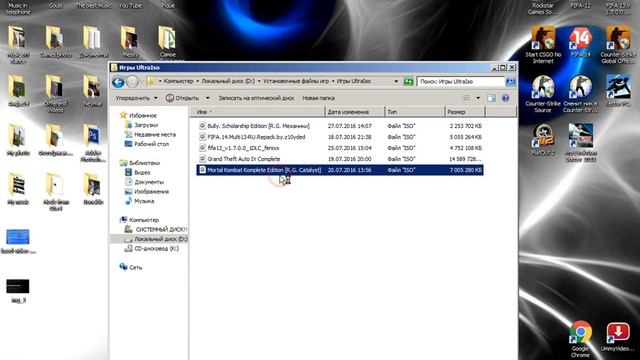This screenshot has height=360, width=640.
Task: Select the Vector game desktop shortcut
Action: tap(618, 90)
